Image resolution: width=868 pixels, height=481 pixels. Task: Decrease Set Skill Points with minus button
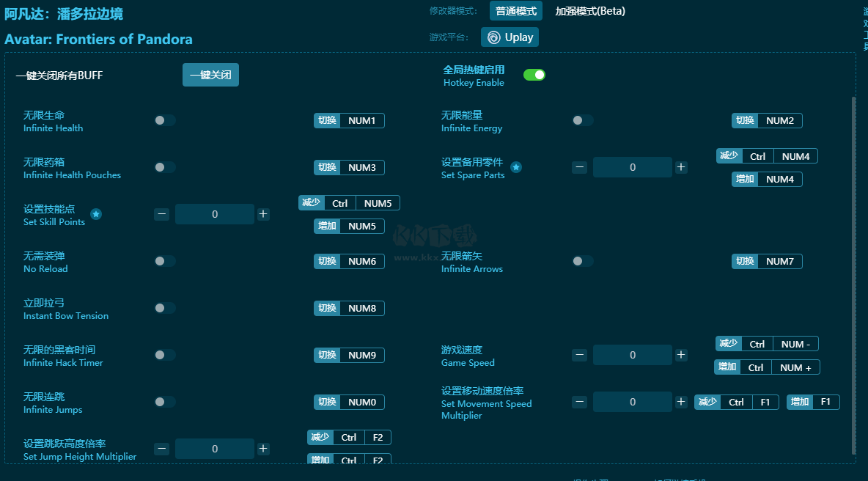coord(161,214)
